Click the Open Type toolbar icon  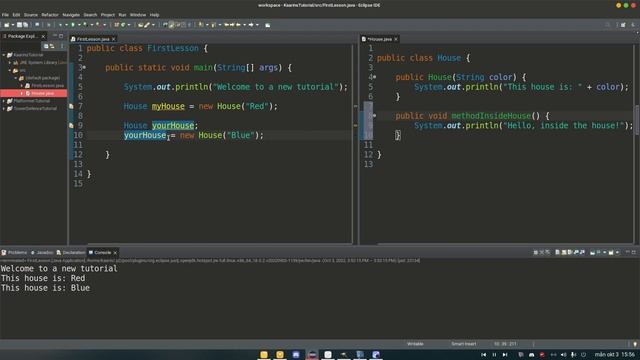click(141, 25)
